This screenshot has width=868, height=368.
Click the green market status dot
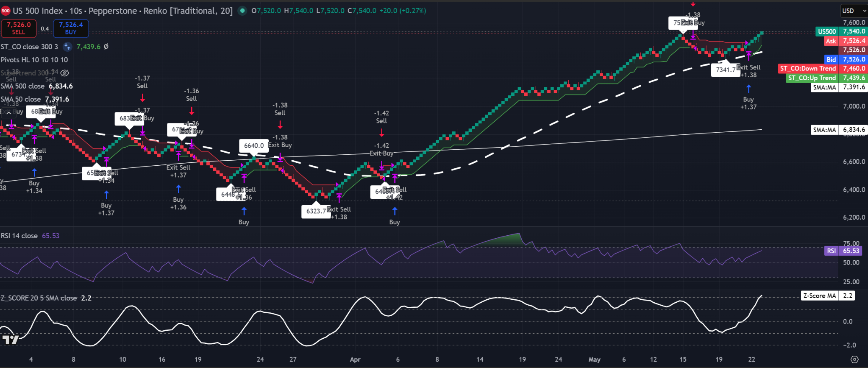click(x=242, y=11)
